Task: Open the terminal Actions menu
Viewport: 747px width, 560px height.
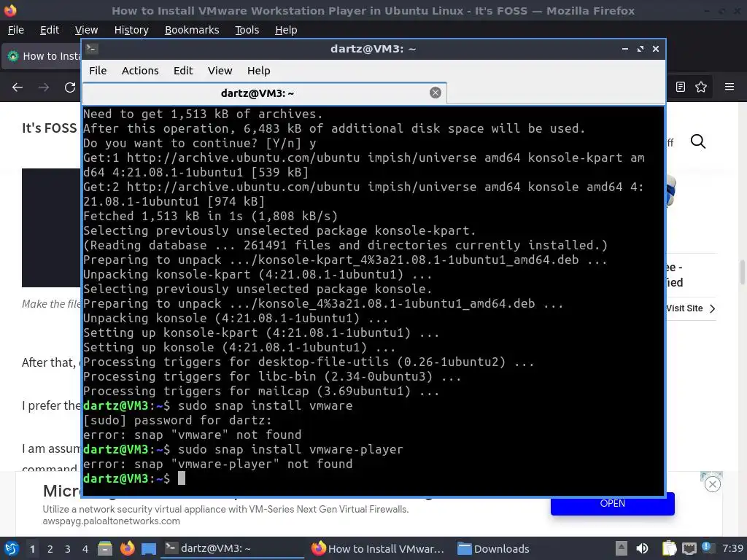Action: pyautogui.click(x=140, y=71)
